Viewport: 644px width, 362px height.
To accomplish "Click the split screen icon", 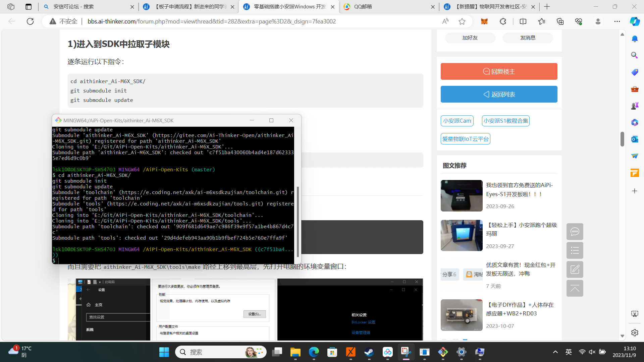I will (x=523, y=21).
